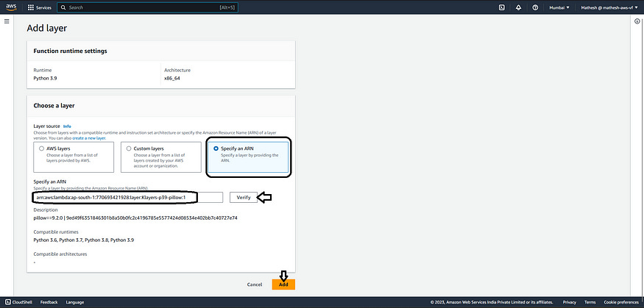Click the 'Add layer' page heading
Image resolution: width=644 pixels, height=308 pixels.
click(x=47, y=28)
